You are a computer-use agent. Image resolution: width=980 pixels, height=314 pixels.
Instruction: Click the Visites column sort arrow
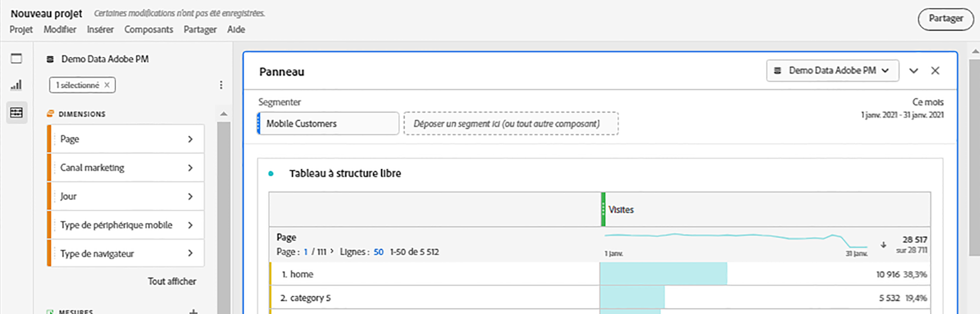pyautogui.click(x=883, y=245)
